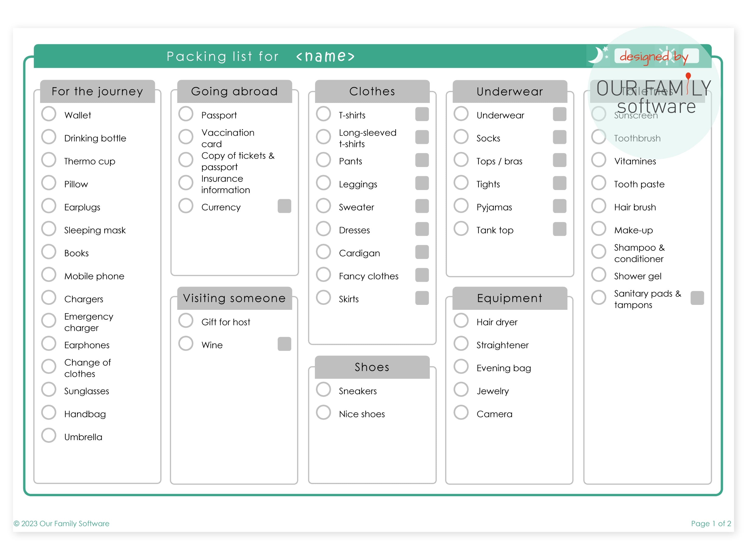Check the Mobile phone circle
This screenshot has height=560, width=747.
(49, 275)
